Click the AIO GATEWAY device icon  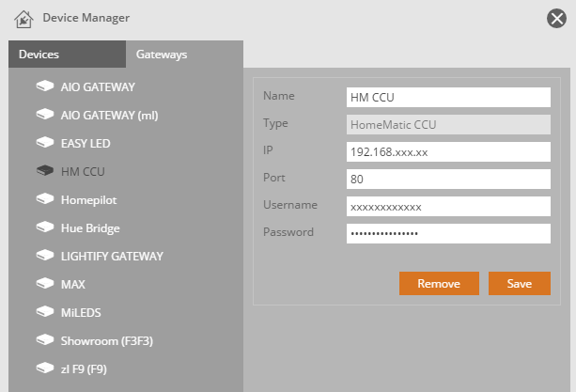coord(44,86)
